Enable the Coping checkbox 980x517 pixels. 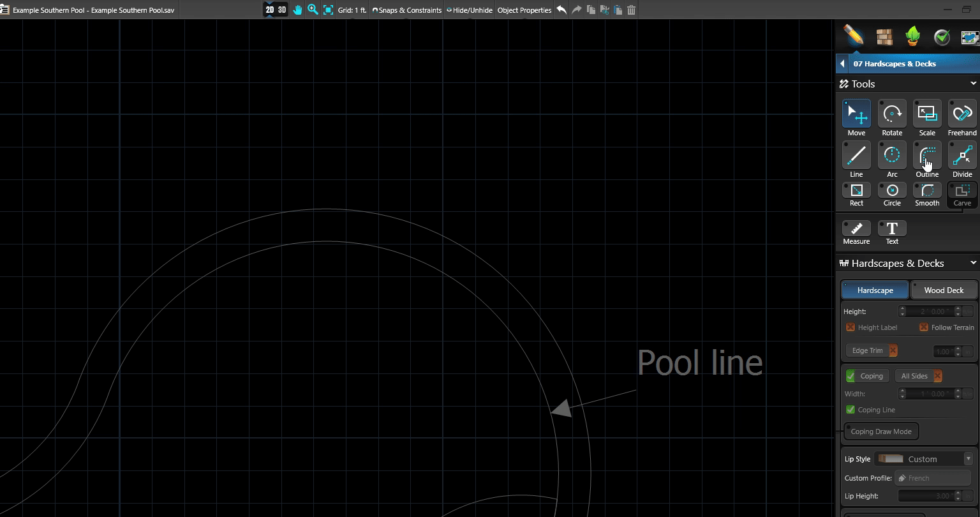850,376
